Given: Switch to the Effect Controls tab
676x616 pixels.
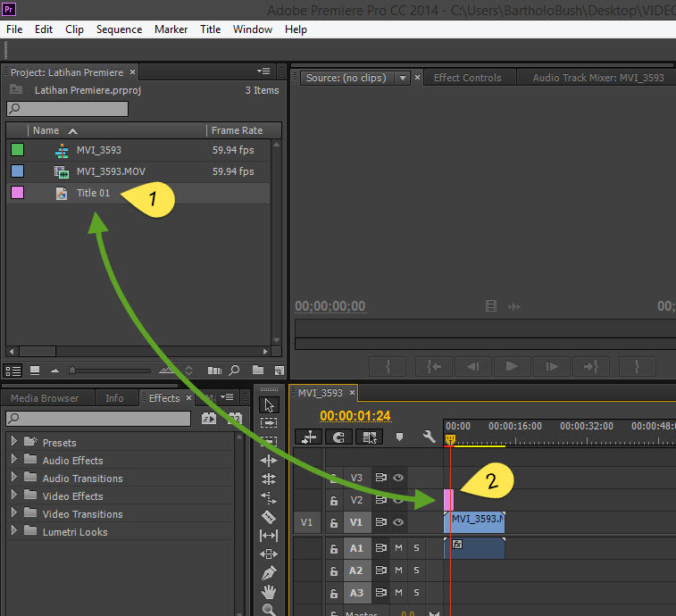Looking at the screenshot, I should pos(467,78).
